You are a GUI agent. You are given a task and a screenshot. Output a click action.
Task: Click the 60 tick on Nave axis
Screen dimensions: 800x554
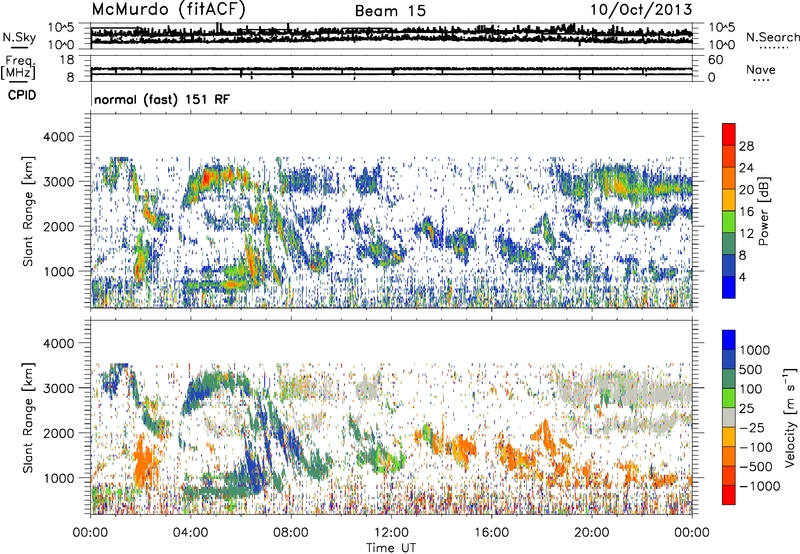pyautogui.click(x=716, y=60)
